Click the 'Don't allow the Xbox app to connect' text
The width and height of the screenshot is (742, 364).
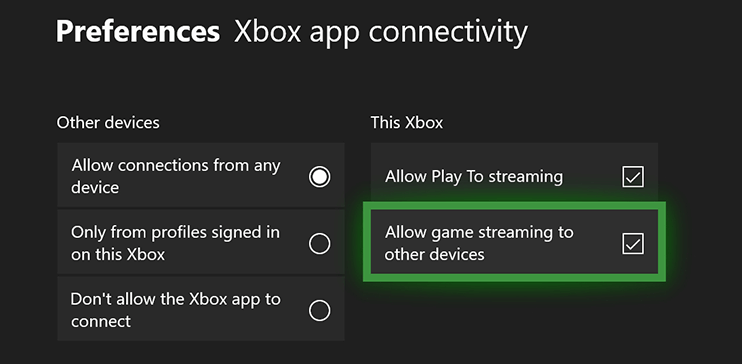click(176, 311)
